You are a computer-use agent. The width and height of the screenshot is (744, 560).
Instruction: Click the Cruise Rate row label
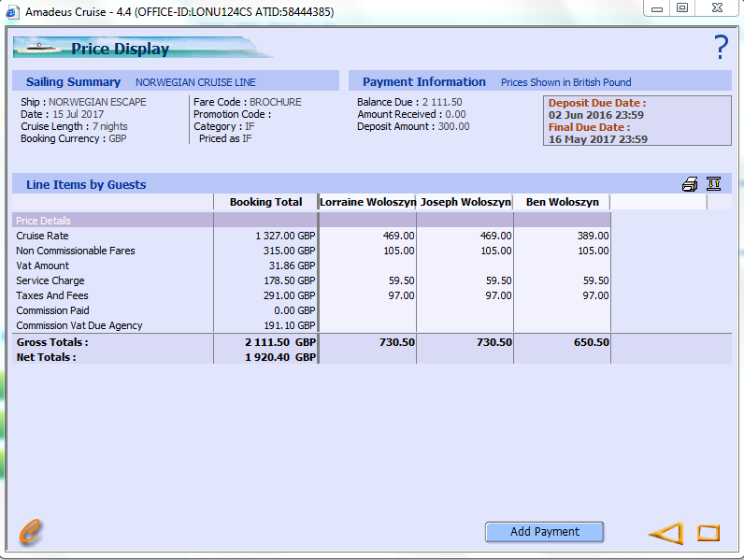point(42,236)
